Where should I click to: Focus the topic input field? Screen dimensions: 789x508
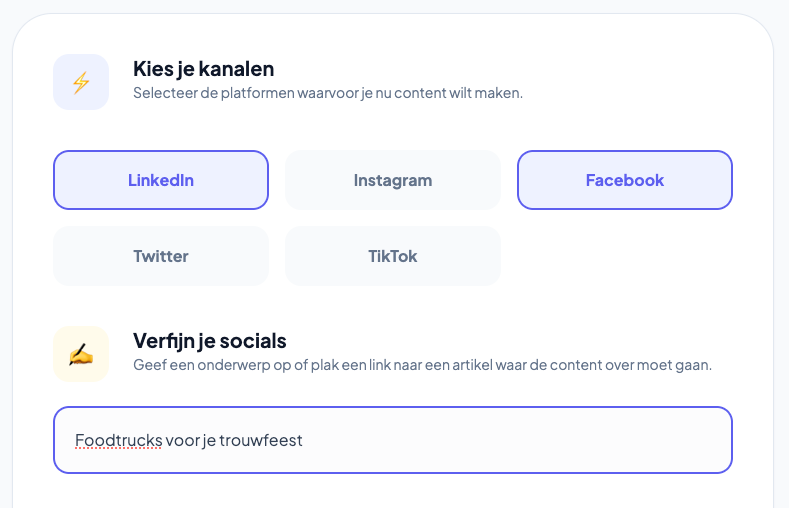[500, 440]
